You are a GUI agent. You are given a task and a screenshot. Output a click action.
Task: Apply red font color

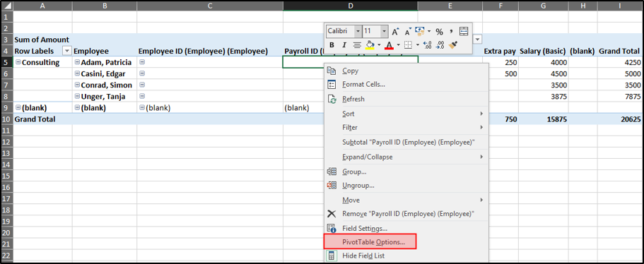point(390,45)
